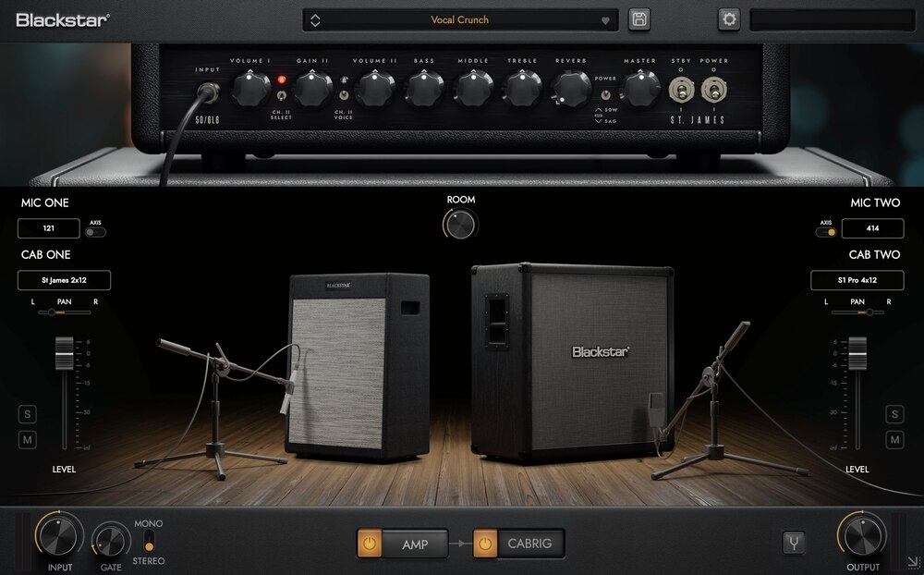Open the Vocal Crunch preset selector
The height and width of the screenshot is (575, 924).
459,18
